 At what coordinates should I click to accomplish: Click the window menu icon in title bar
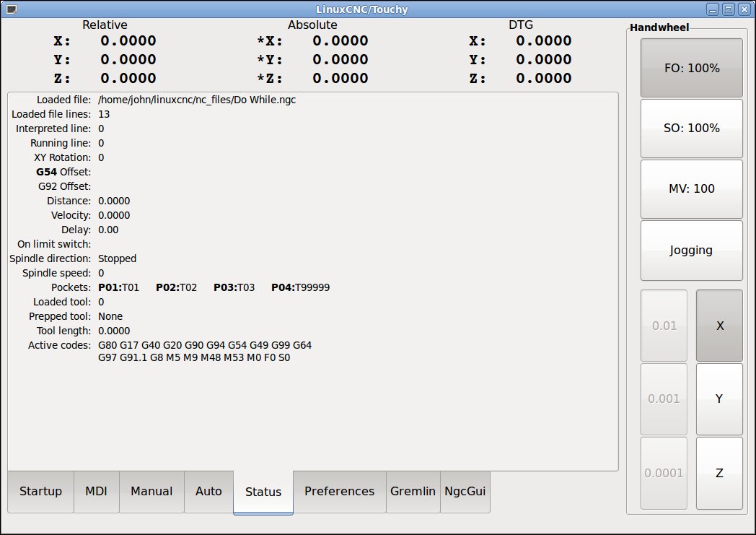pyautogui.click(x=11, y=9)
